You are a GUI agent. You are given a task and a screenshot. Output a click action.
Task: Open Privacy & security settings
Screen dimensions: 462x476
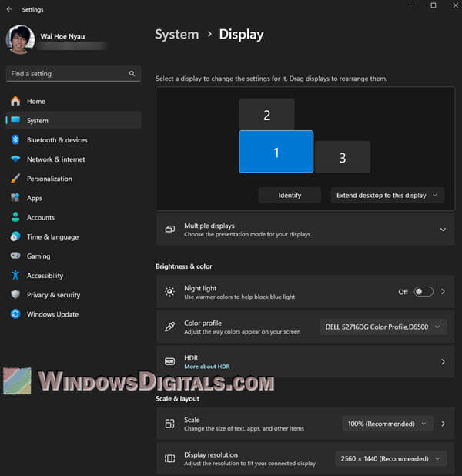tap(73, 295)
